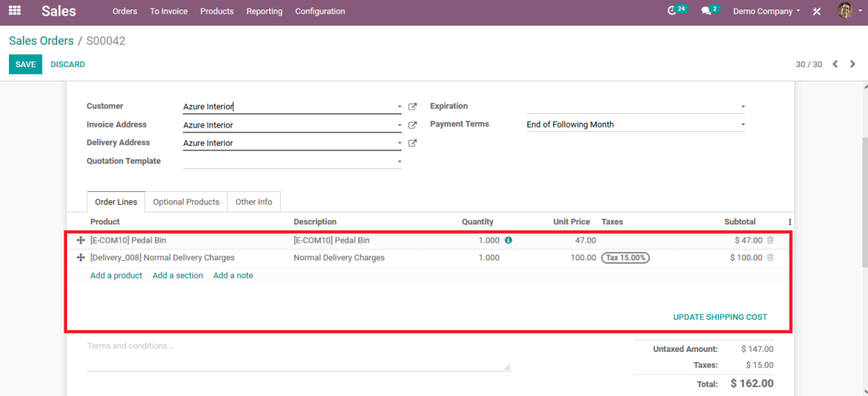Image resolution: width=868 pixels, height=396 pixels.
Task: Switch to the Optional Products tab
Action: (x=186, y=201)
